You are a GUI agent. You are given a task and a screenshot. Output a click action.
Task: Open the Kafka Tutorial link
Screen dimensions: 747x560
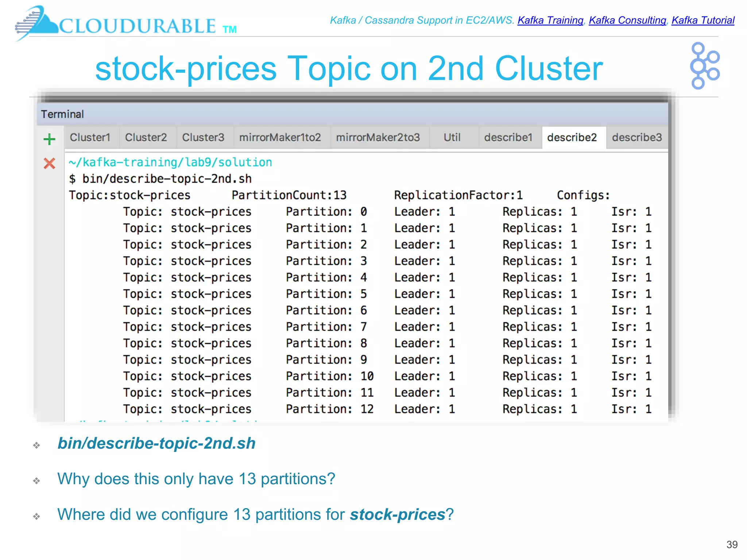[703, 20]
